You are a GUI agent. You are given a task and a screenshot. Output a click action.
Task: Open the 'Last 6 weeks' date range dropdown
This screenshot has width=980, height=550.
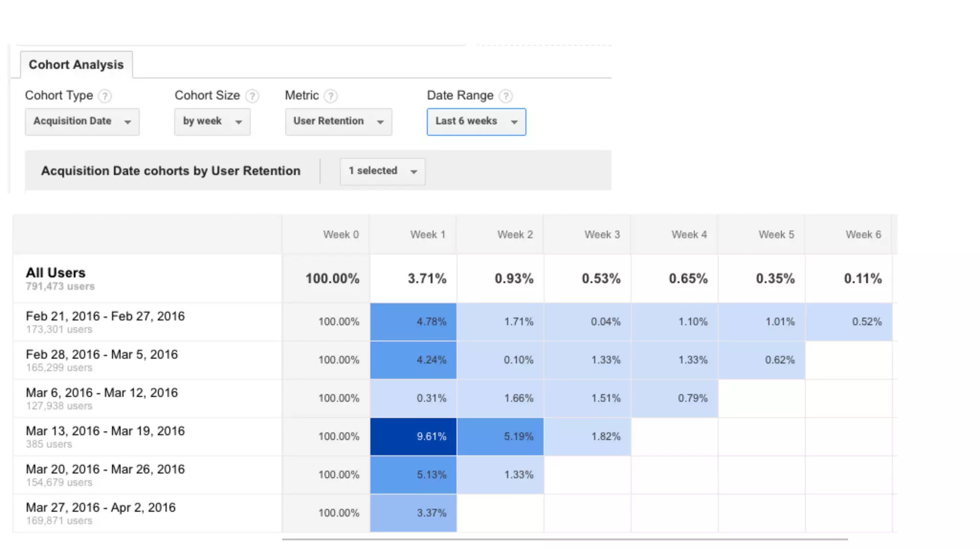tap(476, 121)
